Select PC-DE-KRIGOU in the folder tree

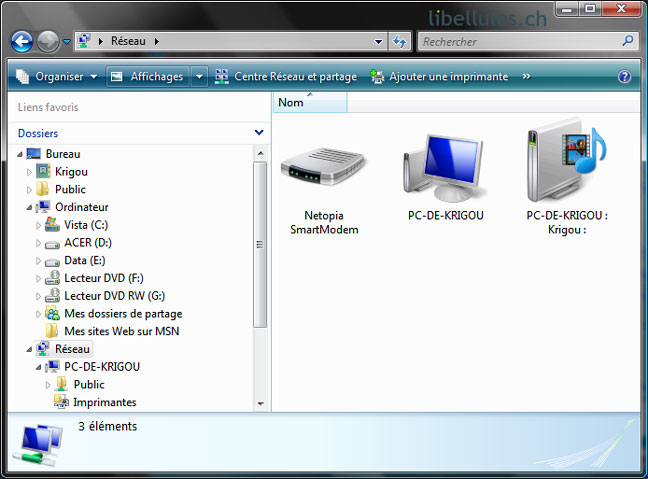[x=102, y=367]
